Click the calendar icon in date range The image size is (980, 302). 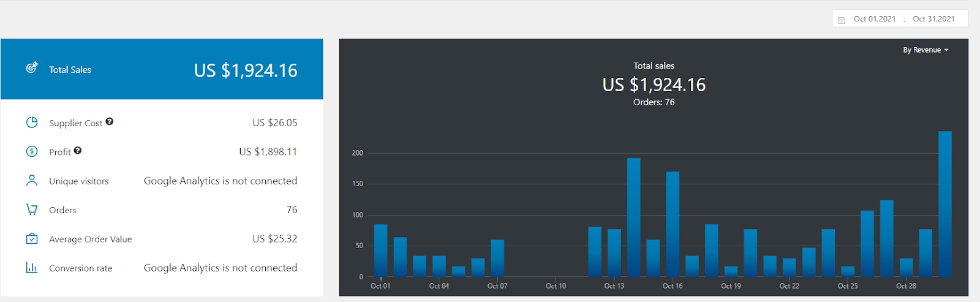pyautogui.click(x=842, y=20)
